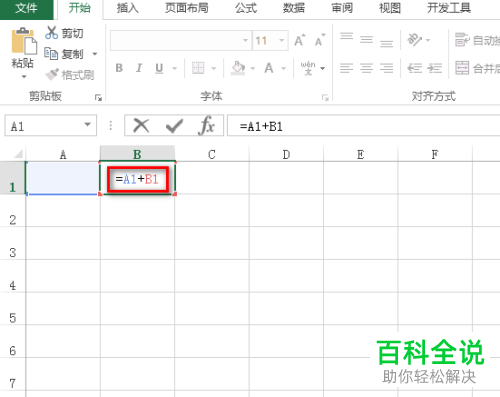
Task: Switch to the 开始 Home tab
Action: coord(80,8)
